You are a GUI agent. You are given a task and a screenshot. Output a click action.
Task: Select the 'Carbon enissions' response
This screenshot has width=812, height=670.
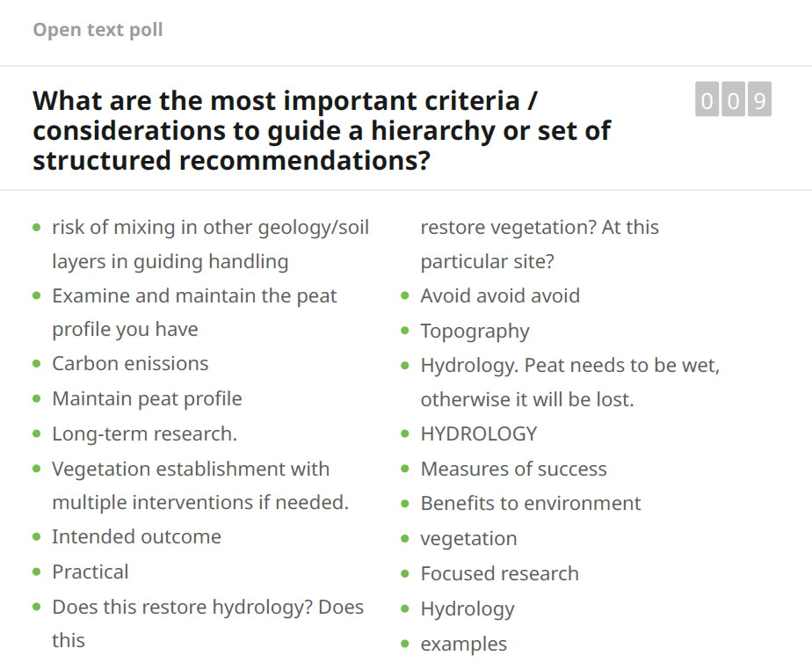130,364
